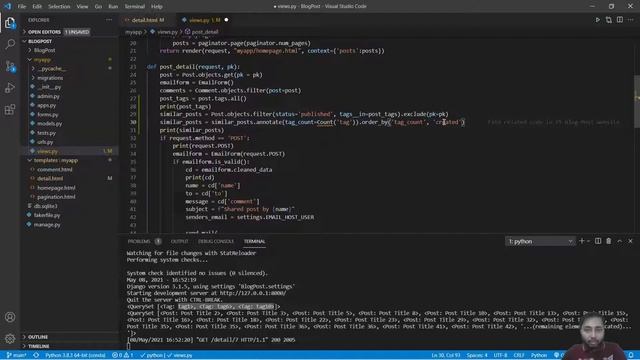The width and height of the screenshot is (640, 360).
Task: Click the unsaved dot on views.py tab
Action: pyautogui.click(x=226, y=20)
